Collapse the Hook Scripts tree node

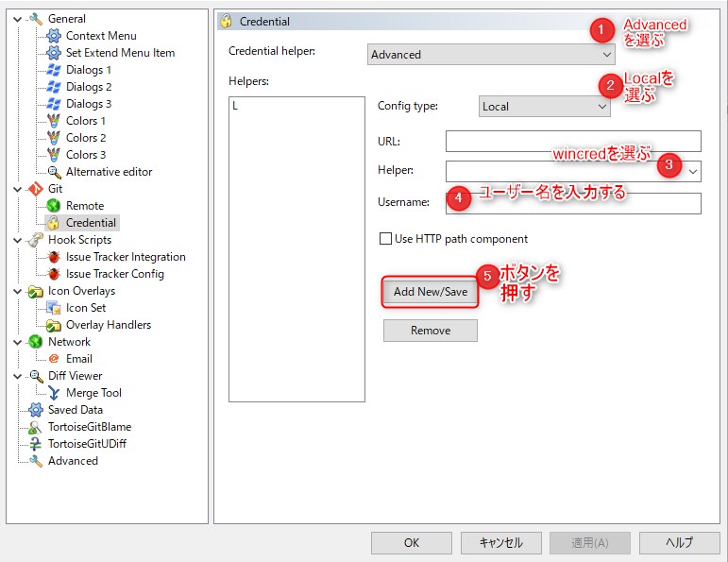pyautogui.click(x=18, y=241)
